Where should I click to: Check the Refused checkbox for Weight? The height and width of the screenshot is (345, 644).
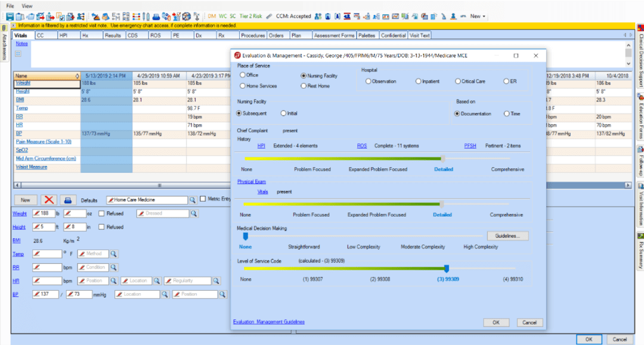click(101, 212)
